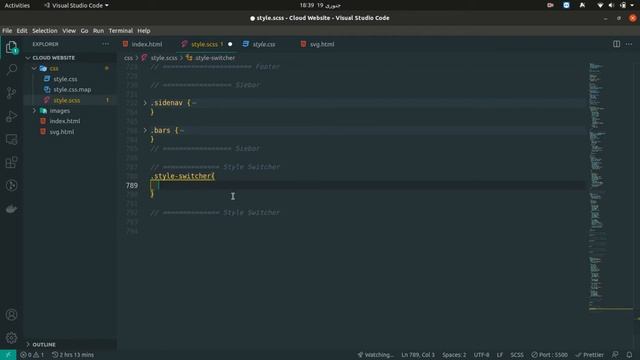Image resolution: width=640 pixels, height=360 pixels.
Task: Click .style-switcher breadcrumb segment
Action: click(211, 58)
